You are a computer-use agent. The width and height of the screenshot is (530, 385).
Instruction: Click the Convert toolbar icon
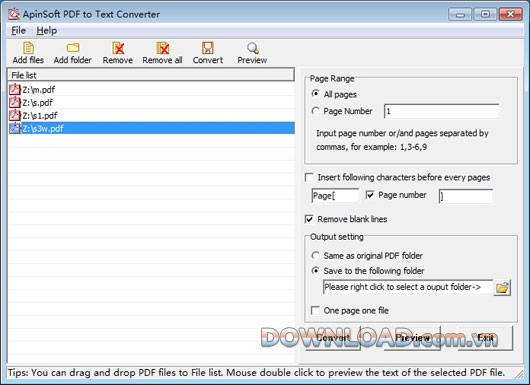pos(208,48)
